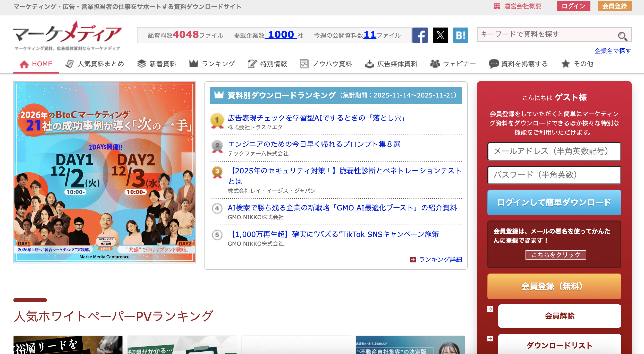The width and height of the screenshot is (644, 354).
Task: Click the 会員登録（無料）orange button
Action: coord(554,286)
